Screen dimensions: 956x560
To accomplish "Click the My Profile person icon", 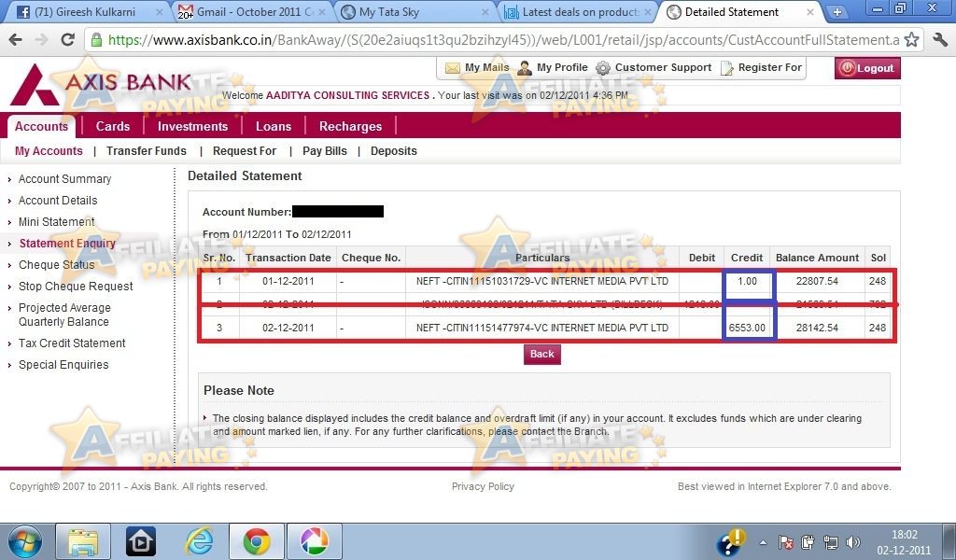I will coord(525,68).
